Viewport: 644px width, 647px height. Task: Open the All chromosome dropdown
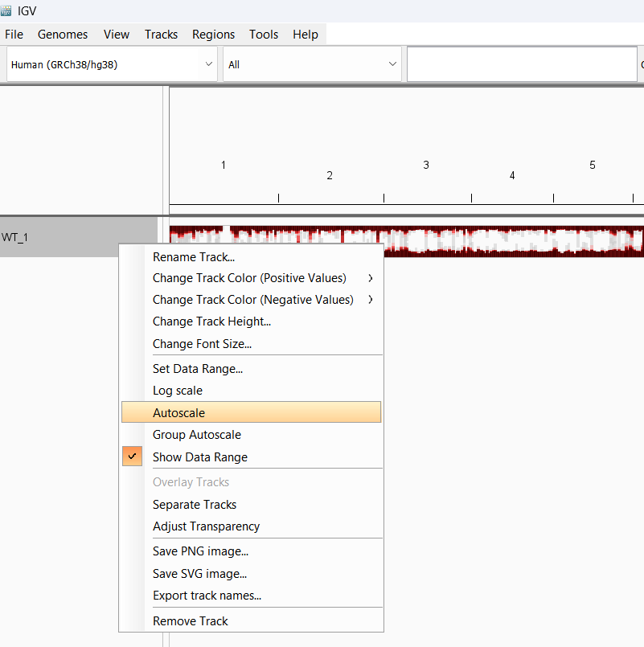click(x=313, y=64)
